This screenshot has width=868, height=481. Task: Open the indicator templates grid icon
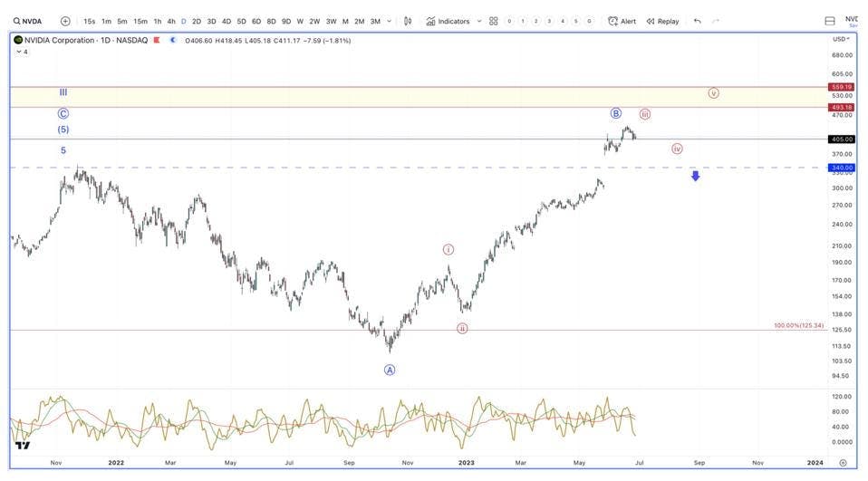click(494, 21)
